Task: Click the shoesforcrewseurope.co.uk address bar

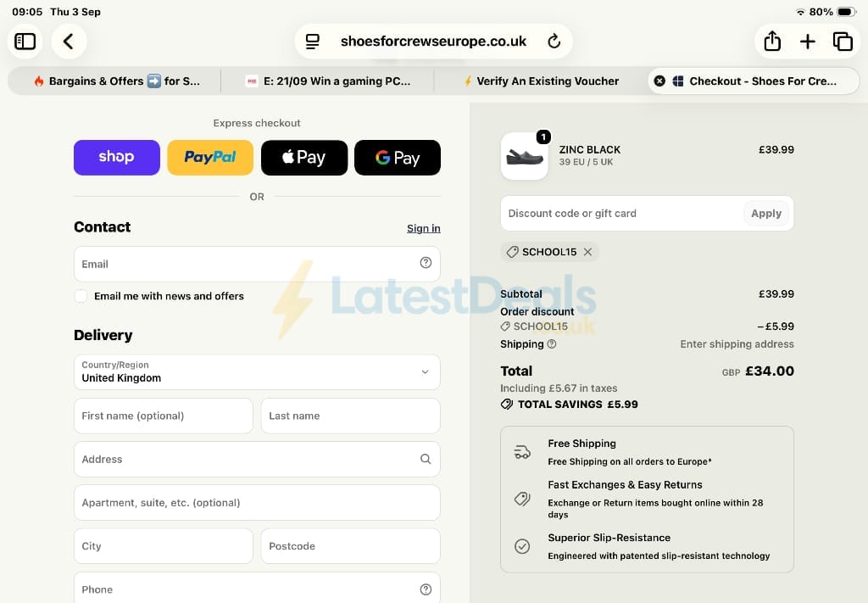Action: point(433,42)
